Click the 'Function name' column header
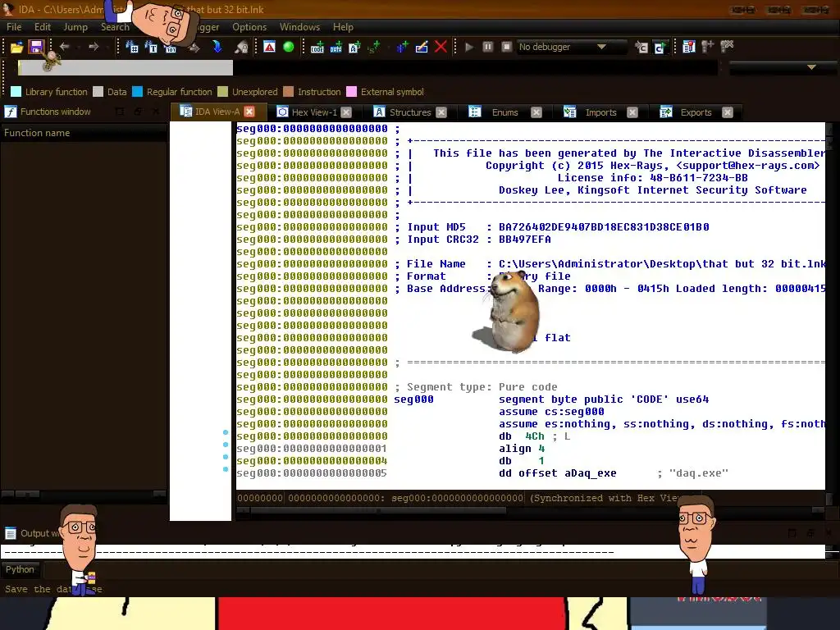Viewport: 840px width, 630px height. [x=84, y=133]
